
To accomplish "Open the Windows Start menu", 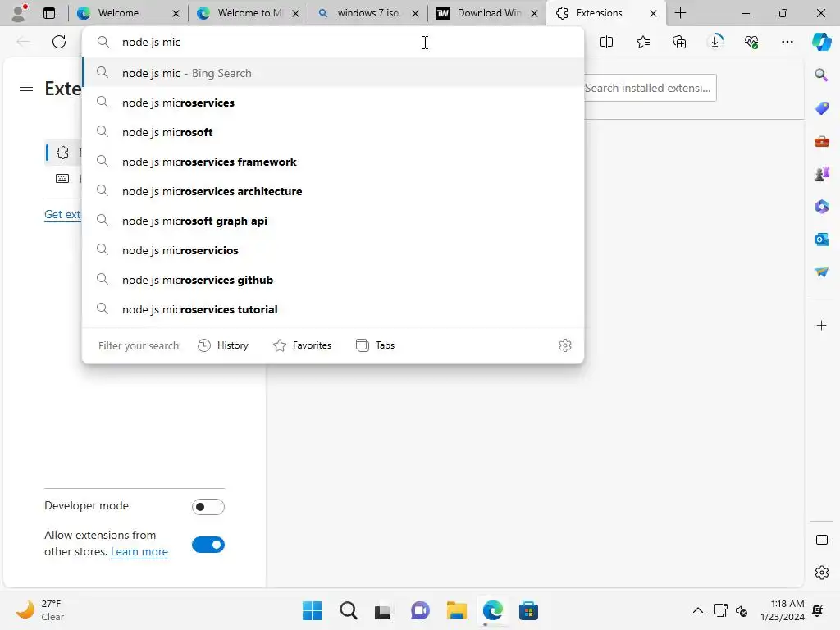I will pyautogui.click(x=312, y=610).
